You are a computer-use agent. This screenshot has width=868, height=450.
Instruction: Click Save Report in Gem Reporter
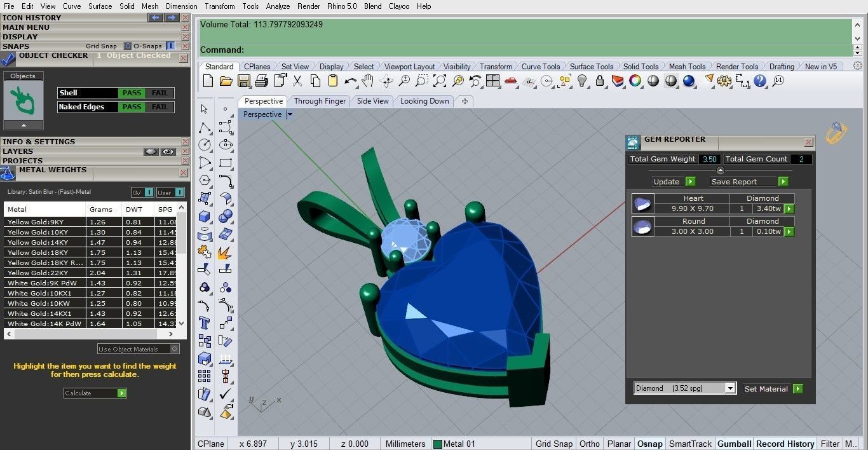tap(749, 181)
